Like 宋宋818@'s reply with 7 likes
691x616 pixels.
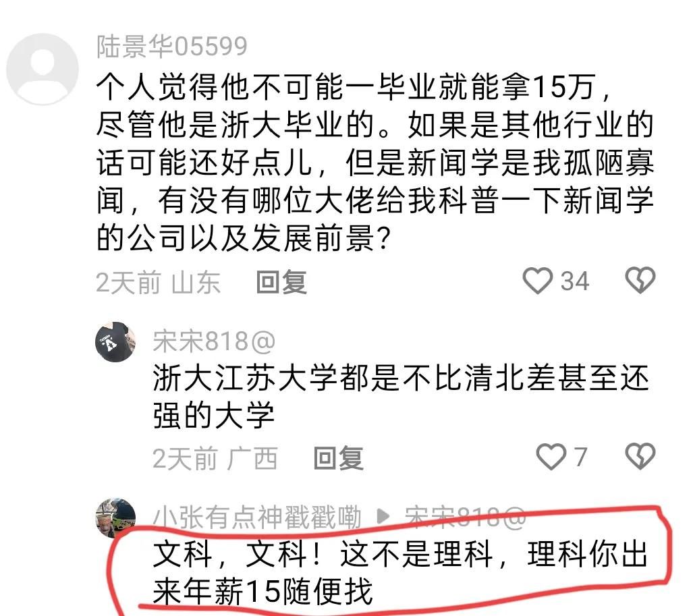(x=551, y=457)
